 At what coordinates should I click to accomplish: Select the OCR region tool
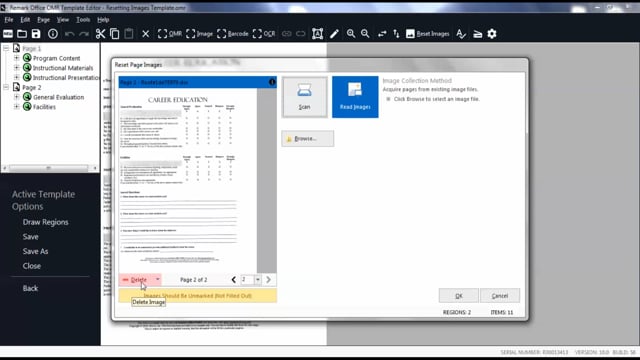click(264, 34)
